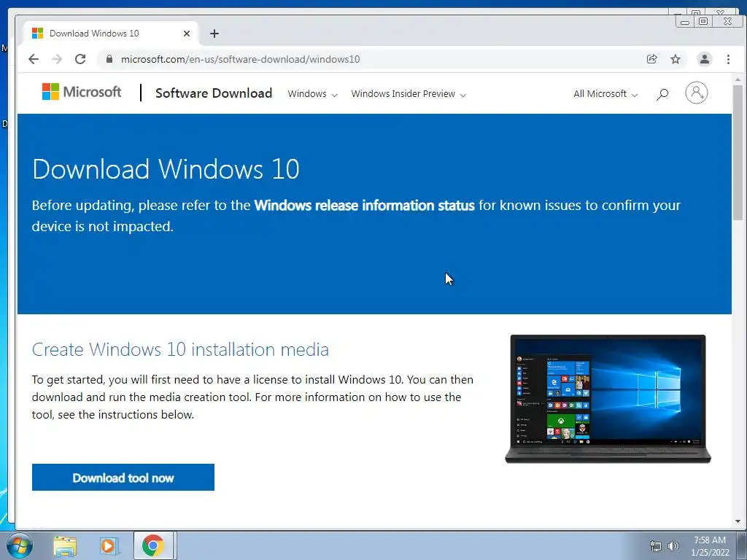Click the network tray icon
The width and height of the screenshot is (747, 560).
[656, 546]
